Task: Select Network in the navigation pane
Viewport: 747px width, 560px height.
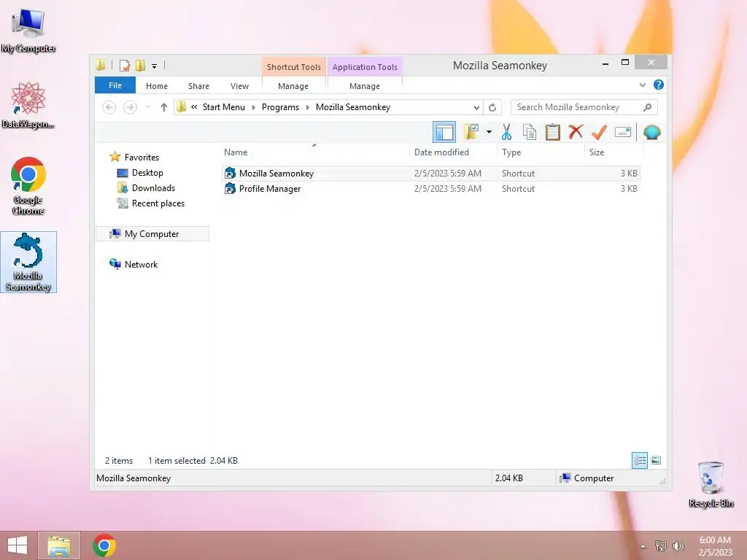Action: 141,264
